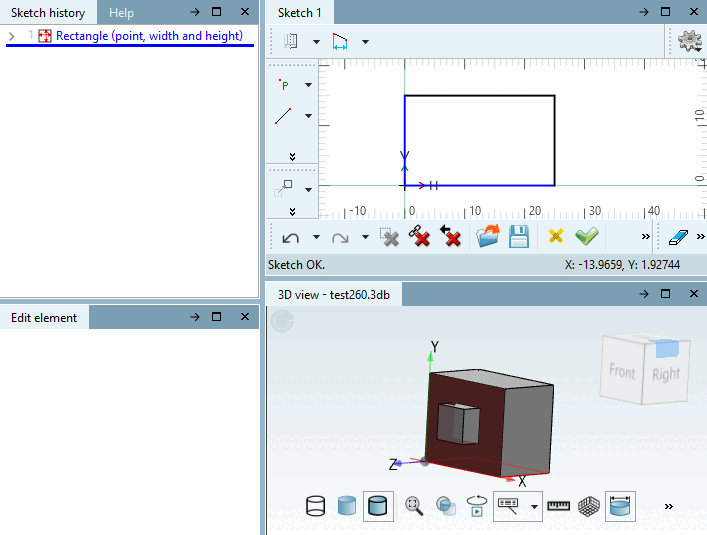Click the delete constraints icon with red X
This screenshot has width=707, height=535.
[419, 236]
